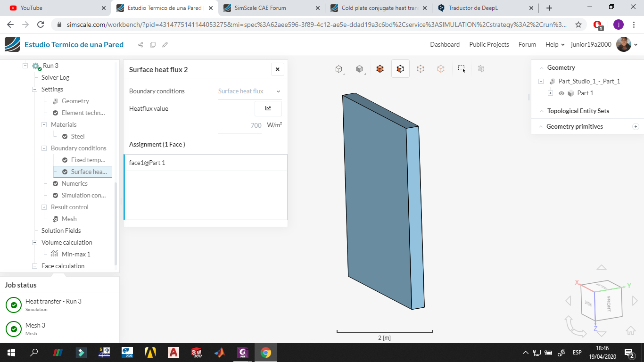The image size is (644, 362).
Task: Open the Solver Log item
Action: (55, 77)
